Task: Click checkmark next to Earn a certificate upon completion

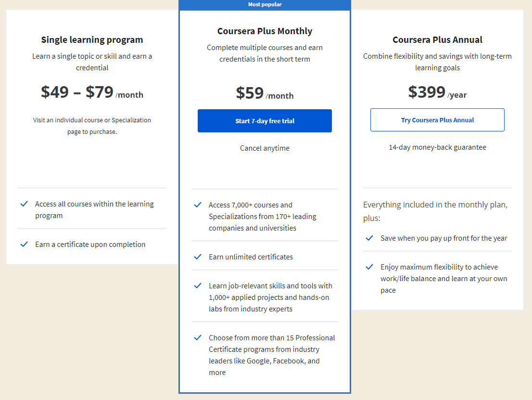Action: click(24, 245)
